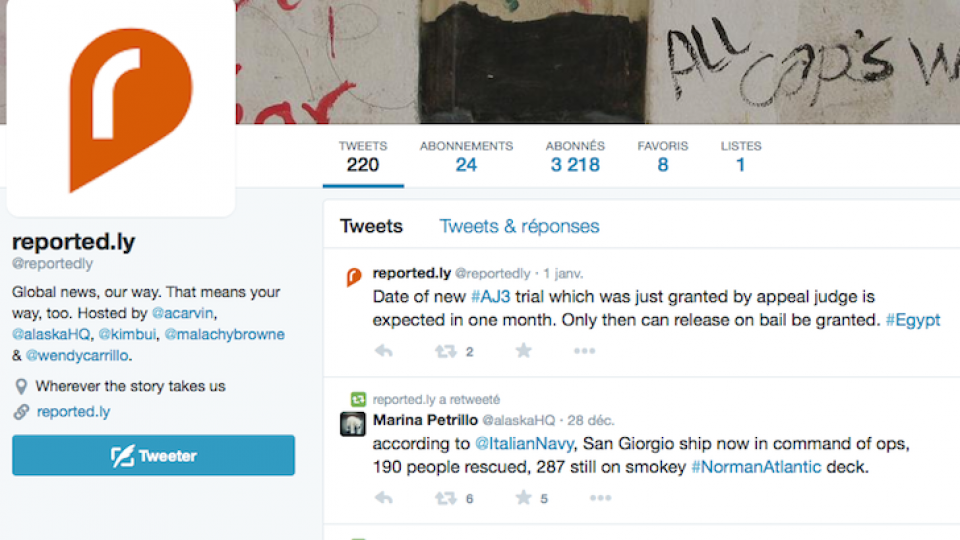Reply to the Marina Petrillo tweet

pos(384,498)
